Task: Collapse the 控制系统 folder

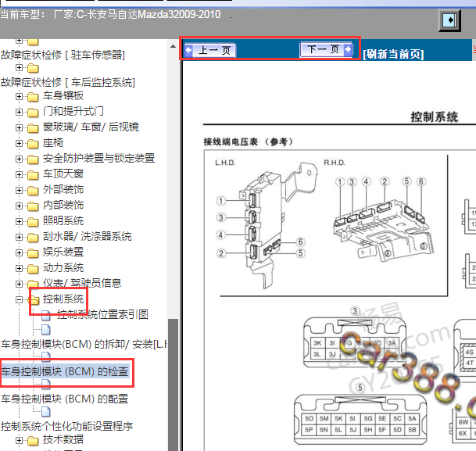Action: 19,300
